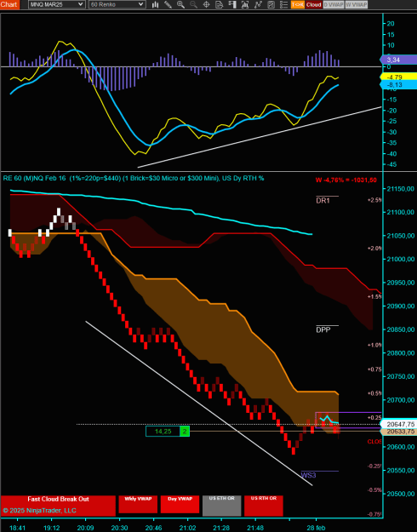Click the gray US ETH OR button
417x532 pixels.
[221, 506]
